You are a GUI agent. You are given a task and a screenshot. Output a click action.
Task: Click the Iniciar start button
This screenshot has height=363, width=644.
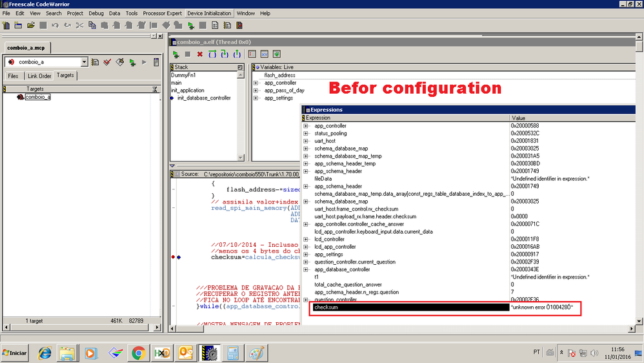[x=15, y=353]
